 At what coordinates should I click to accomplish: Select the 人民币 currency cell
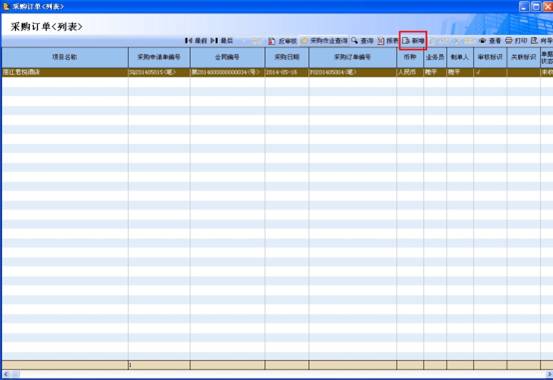410,72
